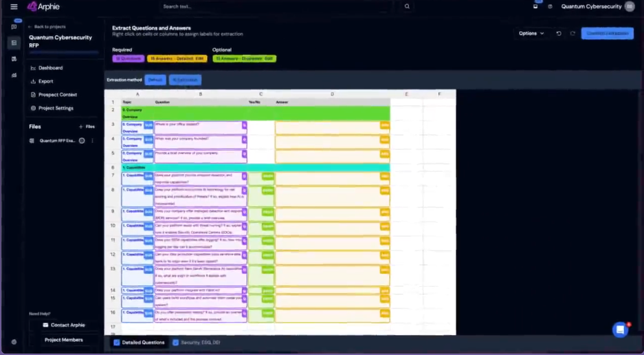This screenshot has height=355, width=644.
Task: Open the Options dropdown
Action: (531, 33)
